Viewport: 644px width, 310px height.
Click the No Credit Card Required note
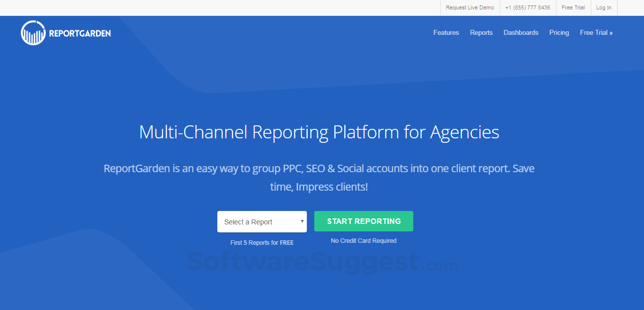364,241
